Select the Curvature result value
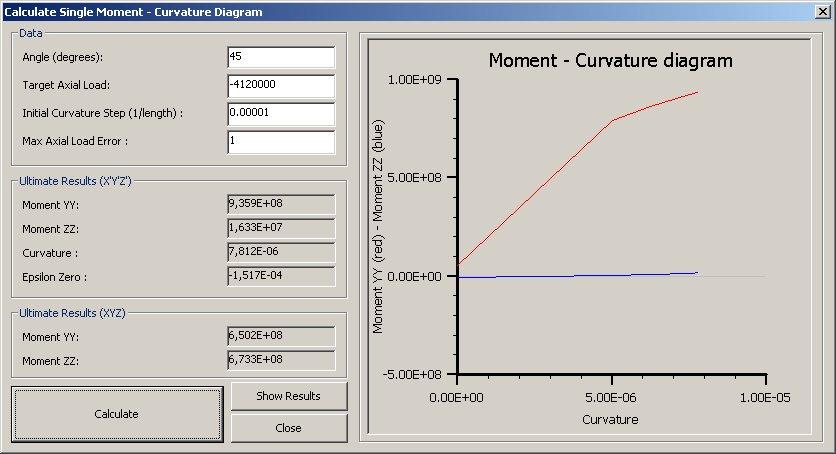 pos(280,253)
